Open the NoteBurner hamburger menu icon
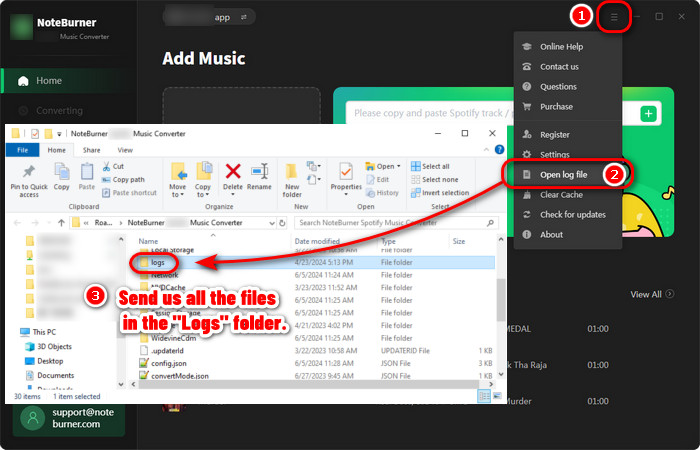Screen dimensions: 700x450 pyautogui.click(x=614, y=17)
